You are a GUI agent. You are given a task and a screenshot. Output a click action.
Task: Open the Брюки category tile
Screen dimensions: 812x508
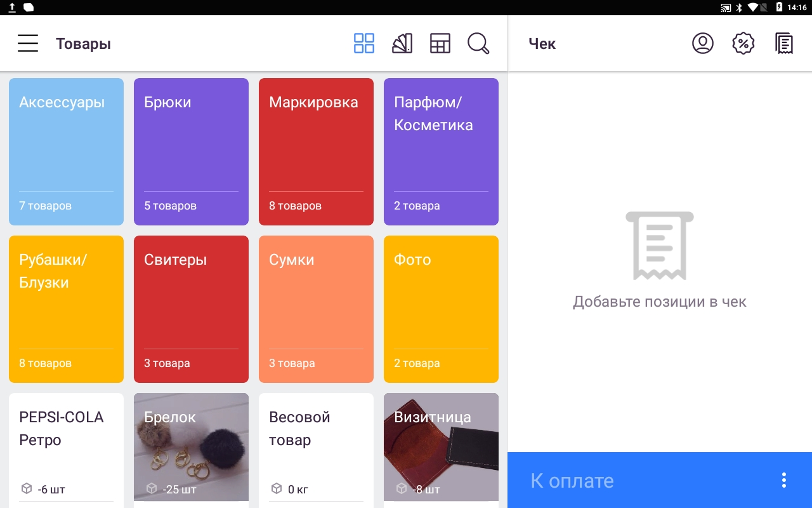click(x=191, y=151)
